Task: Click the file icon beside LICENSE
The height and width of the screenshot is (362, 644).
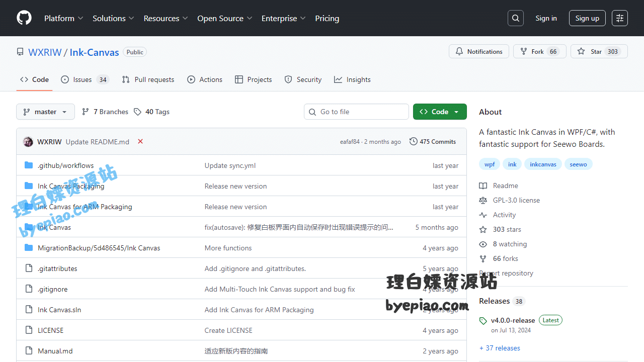Action: coord(29,330)
